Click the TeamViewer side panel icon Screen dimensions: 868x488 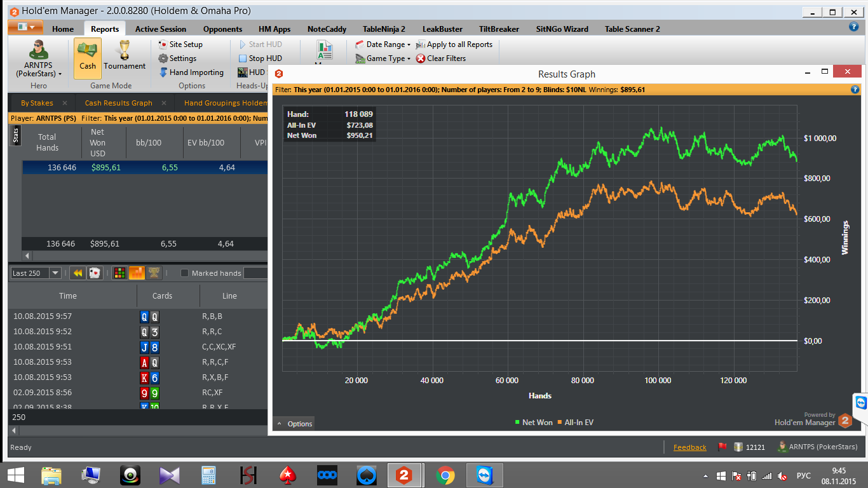861,403
